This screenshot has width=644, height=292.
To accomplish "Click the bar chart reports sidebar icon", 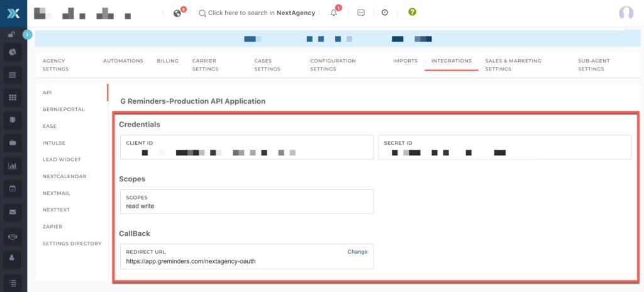I will click(13, 166).
